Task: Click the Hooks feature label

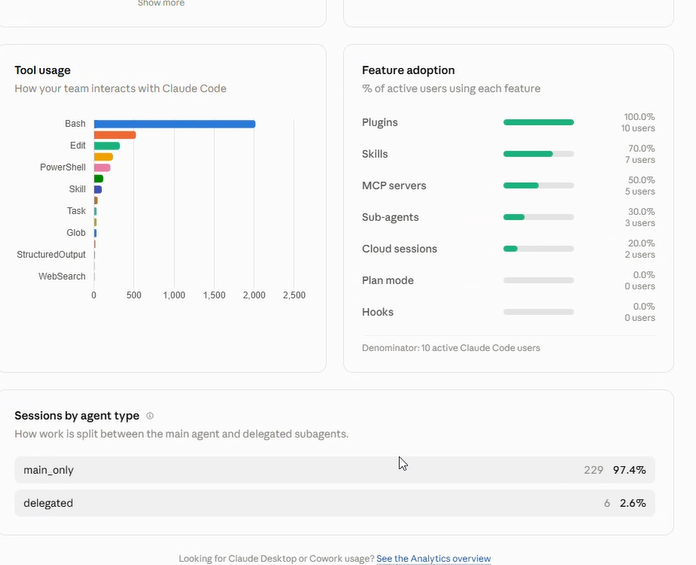Action: [378, 312]
